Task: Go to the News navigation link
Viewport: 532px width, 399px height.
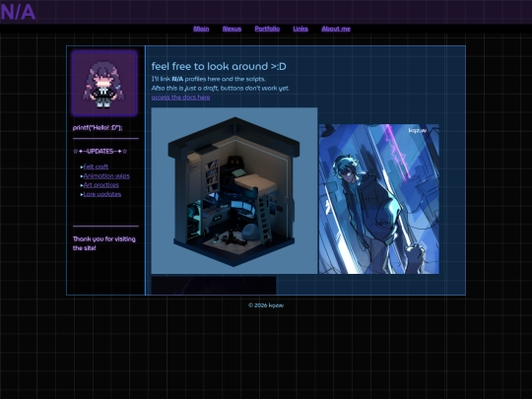Action: click(x=232, y=29)
